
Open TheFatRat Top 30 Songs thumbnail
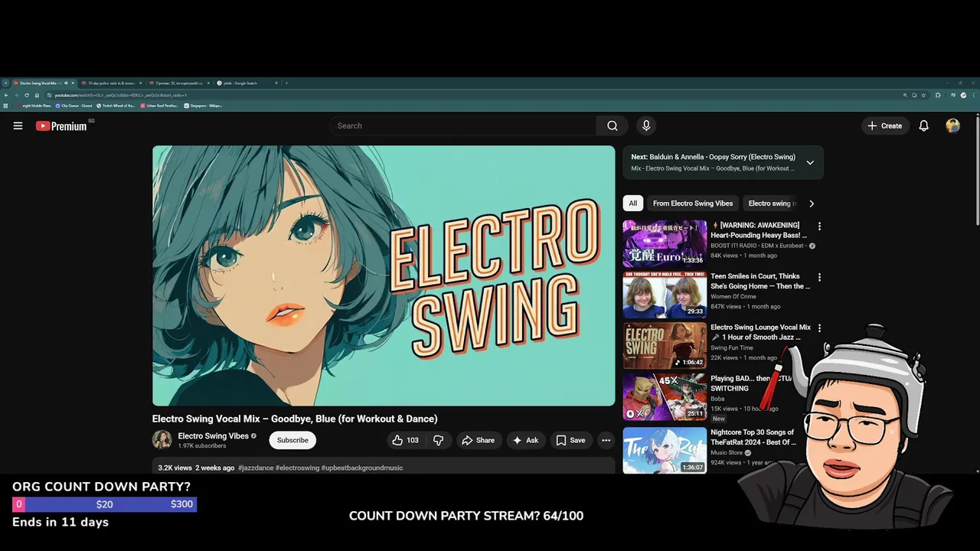665,450
